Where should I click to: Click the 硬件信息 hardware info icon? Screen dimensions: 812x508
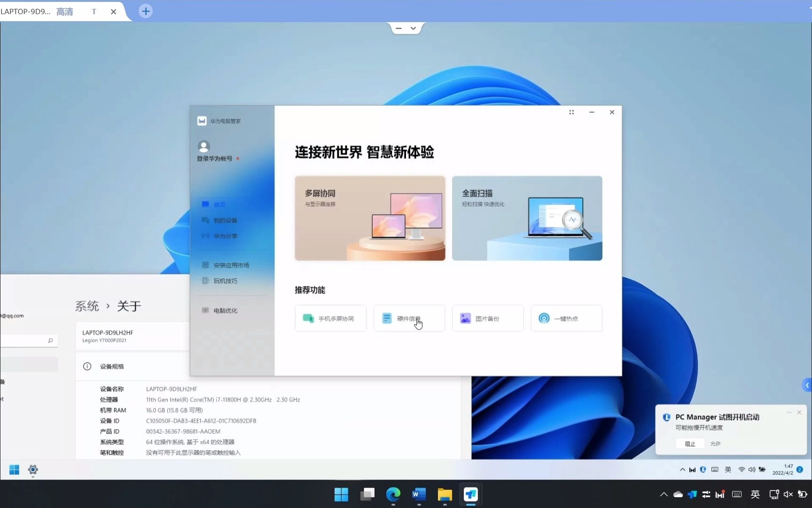click(386, 318)
